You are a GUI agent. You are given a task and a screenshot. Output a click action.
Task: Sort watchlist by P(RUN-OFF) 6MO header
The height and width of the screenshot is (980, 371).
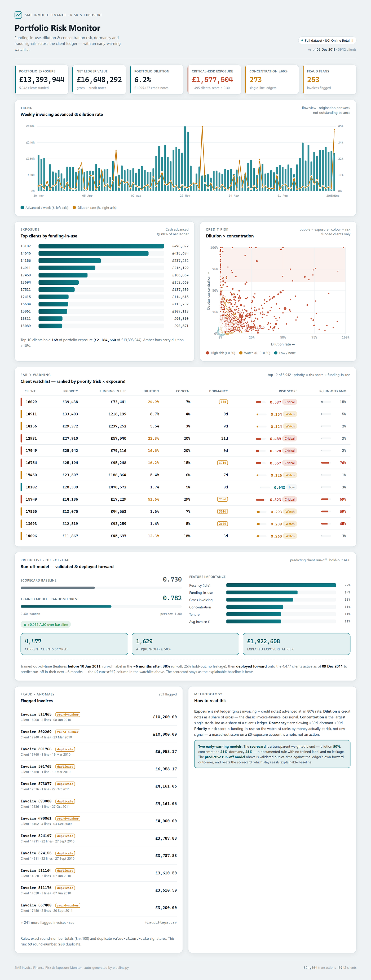tap(333, 391)
